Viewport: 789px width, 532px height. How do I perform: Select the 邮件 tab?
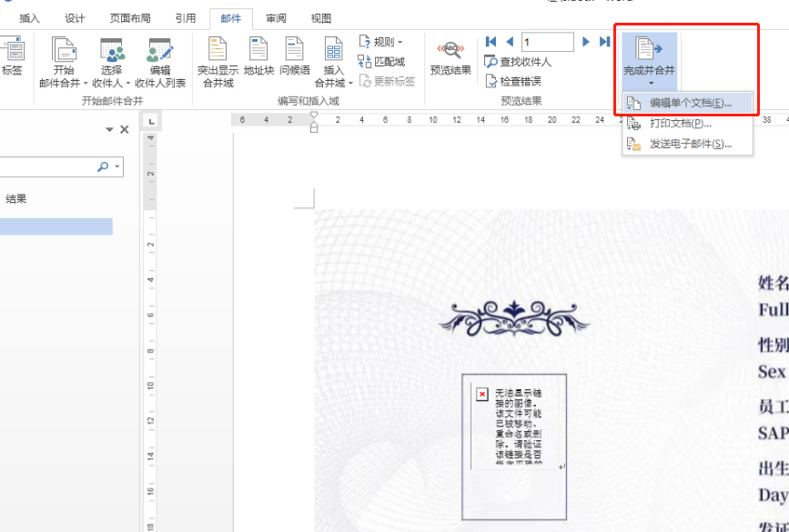pos(230,18)
